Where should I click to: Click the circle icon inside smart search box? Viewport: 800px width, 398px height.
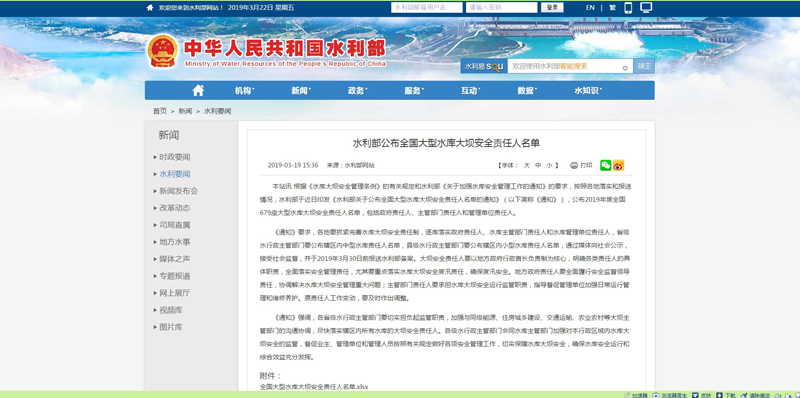pyautogui.click(x=624, y=68)
